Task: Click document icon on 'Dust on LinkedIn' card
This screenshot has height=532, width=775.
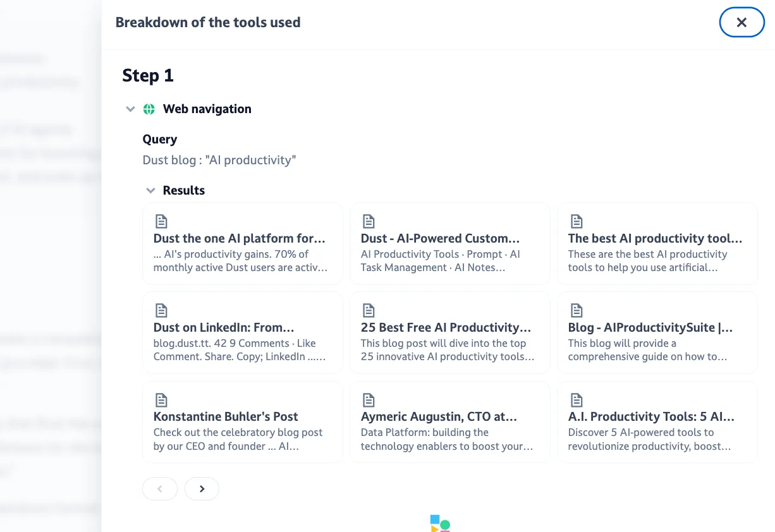Action: (161, 311)
